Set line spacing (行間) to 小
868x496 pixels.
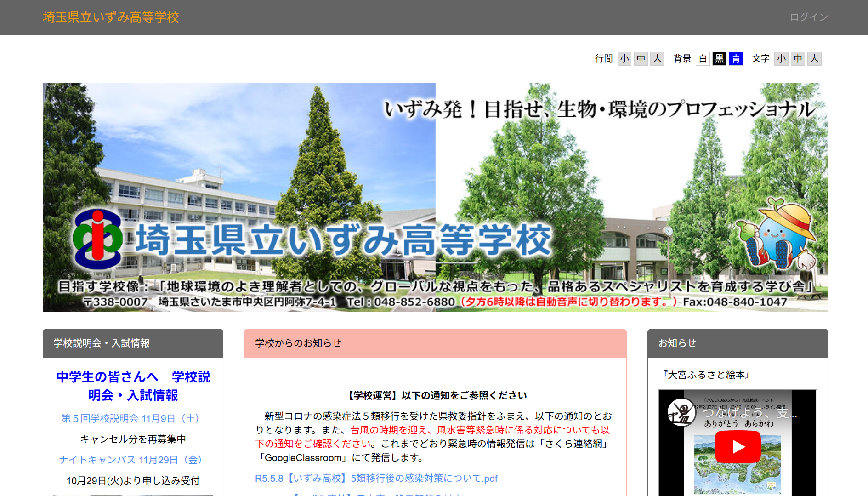(624, 58)
